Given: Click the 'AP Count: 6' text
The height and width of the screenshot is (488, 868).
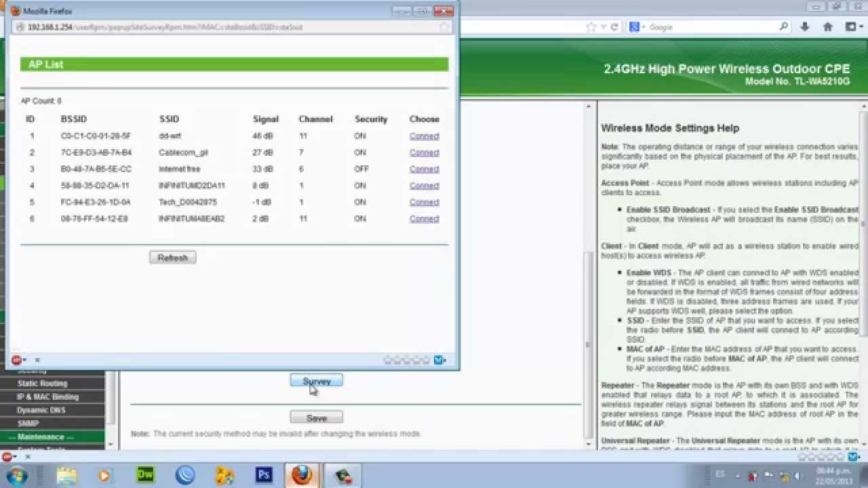Looking at the screenshot, I should click(x=41, y=101).
